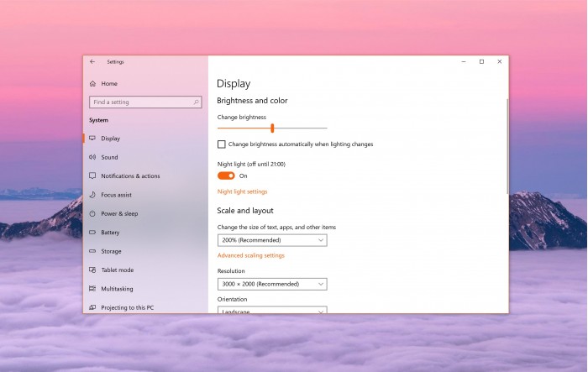Go to Tablet mode settings
The height and width of the screenshot is (372, 588).
(117, 270)
